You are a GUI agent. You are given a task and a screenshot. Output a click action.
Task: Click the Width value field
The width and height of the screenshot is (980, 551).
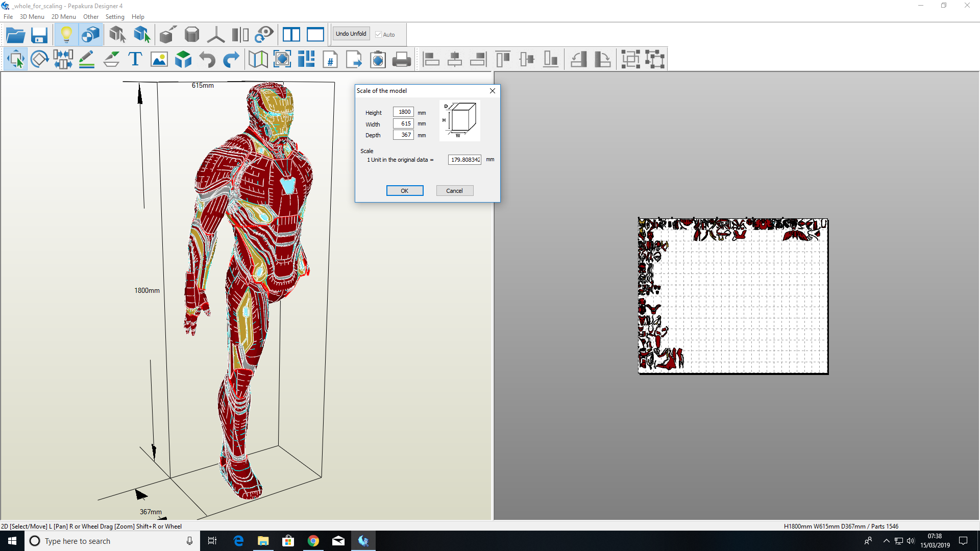click(x=403, y=123)
